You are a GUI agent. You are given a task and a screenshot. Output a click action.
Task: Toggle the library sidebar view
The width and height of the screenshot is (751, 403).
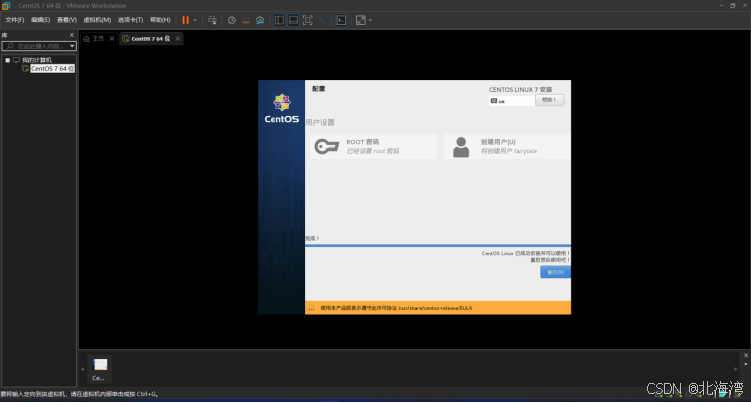pos(279,20)
